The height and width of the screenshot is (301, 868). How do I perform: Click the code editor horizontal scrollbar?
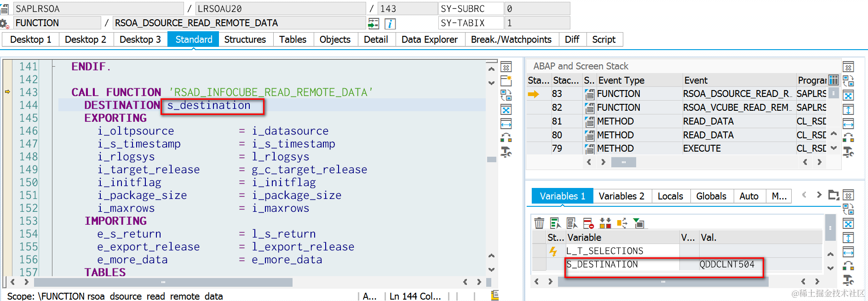click(x=163, y=282)
